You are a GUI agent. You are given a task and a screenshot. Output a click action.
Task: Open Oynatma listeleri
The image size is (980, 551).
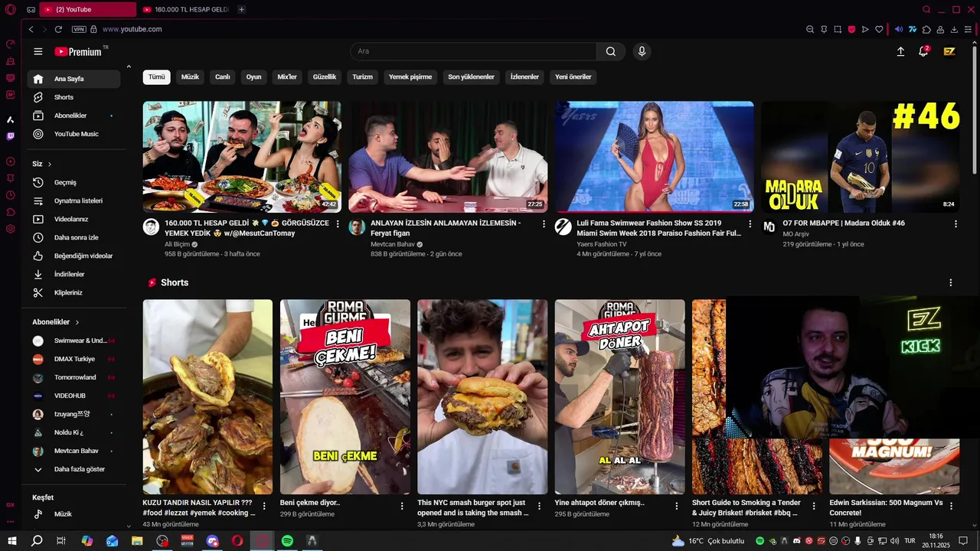pos(73,201)
